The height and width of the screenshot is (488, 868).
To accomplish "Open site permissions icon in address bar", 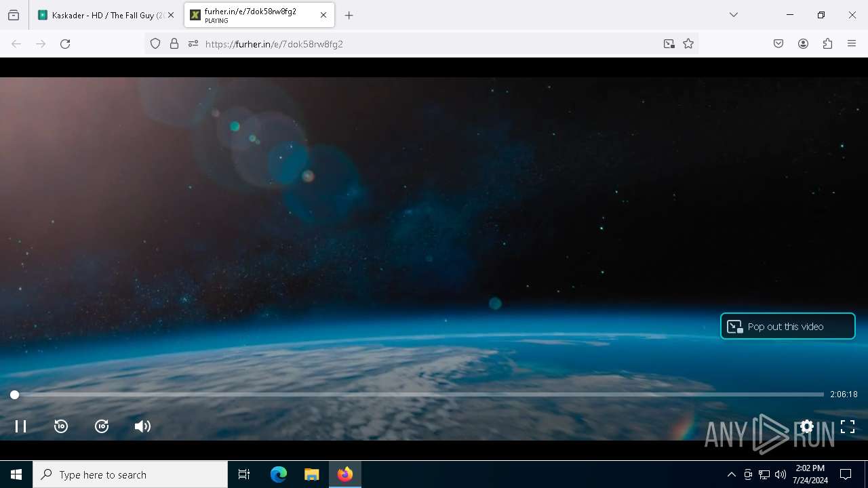I will tap(193, 44).
